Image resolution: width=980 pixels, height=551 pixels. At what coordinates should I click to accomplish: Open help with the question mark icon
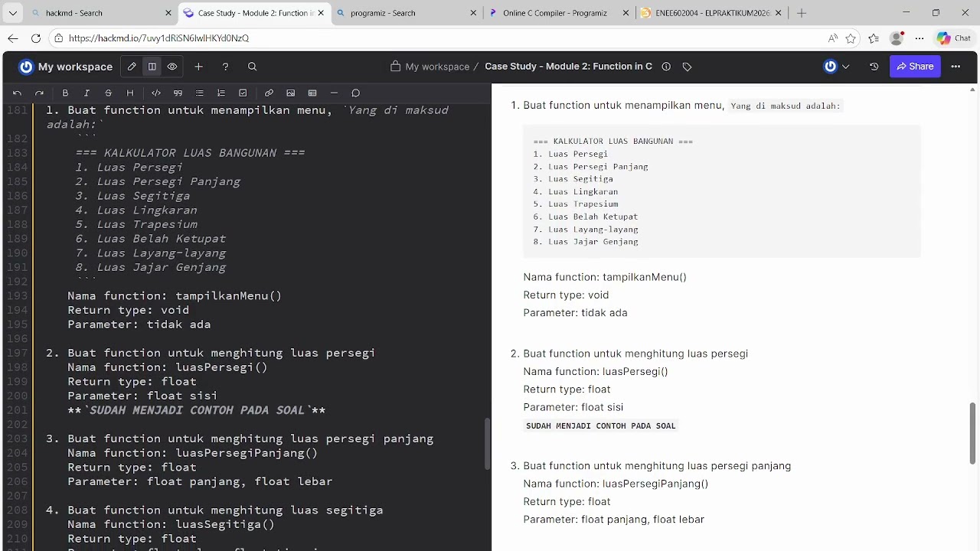click(x=225, y=67)
